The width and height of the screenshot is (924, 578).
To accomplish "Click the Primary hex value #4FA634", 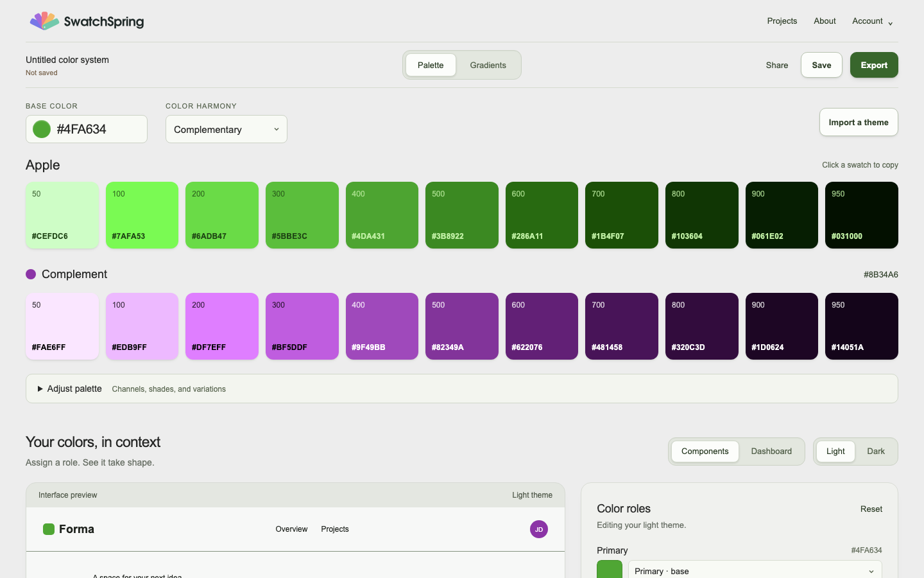I will click(866, 550).
